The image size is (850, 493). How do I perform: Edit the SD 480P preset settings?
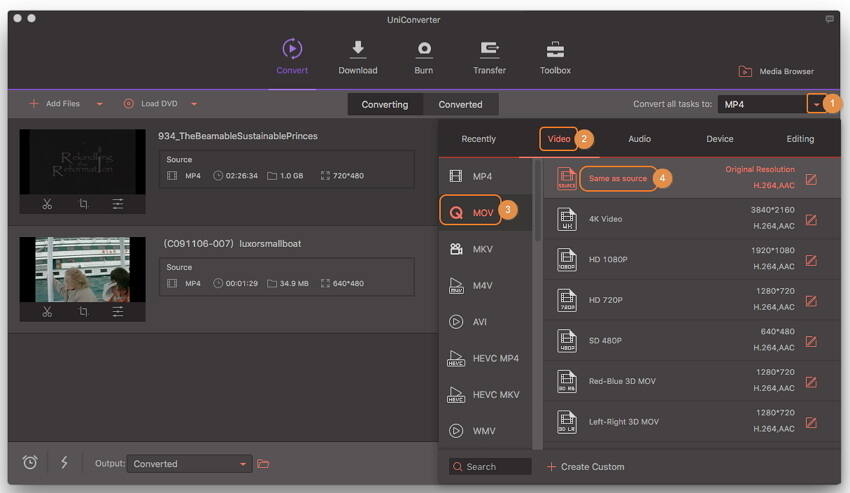click(x=811, y=341)
